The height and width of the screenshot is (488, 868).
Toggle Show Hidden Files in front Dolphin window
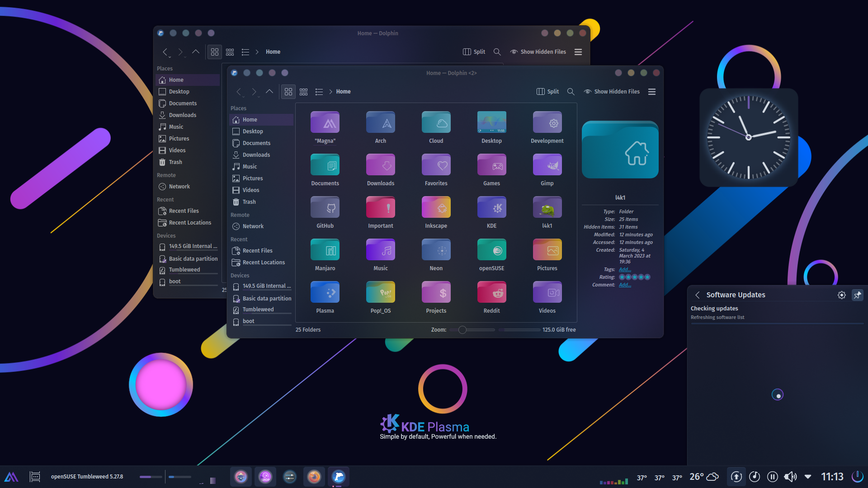(612, 92)
